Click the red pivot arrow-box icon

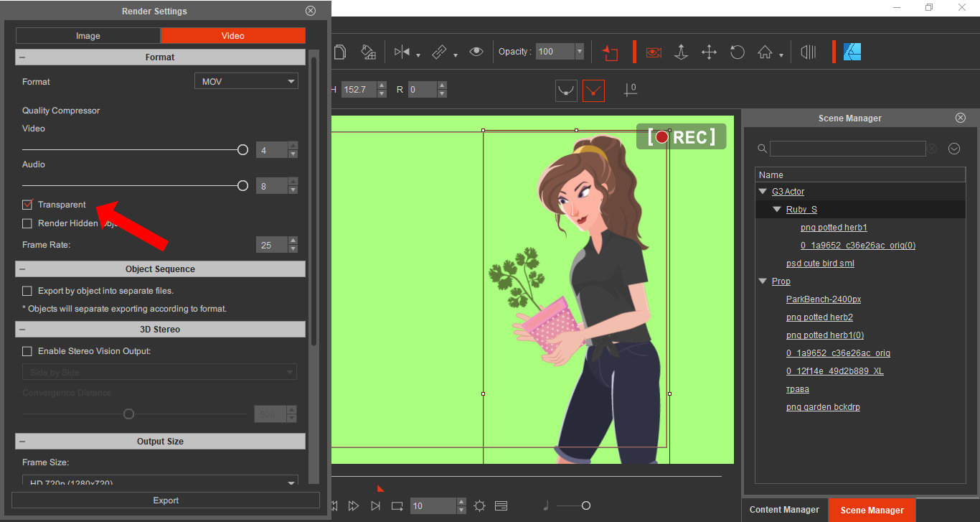pos(610,52)
